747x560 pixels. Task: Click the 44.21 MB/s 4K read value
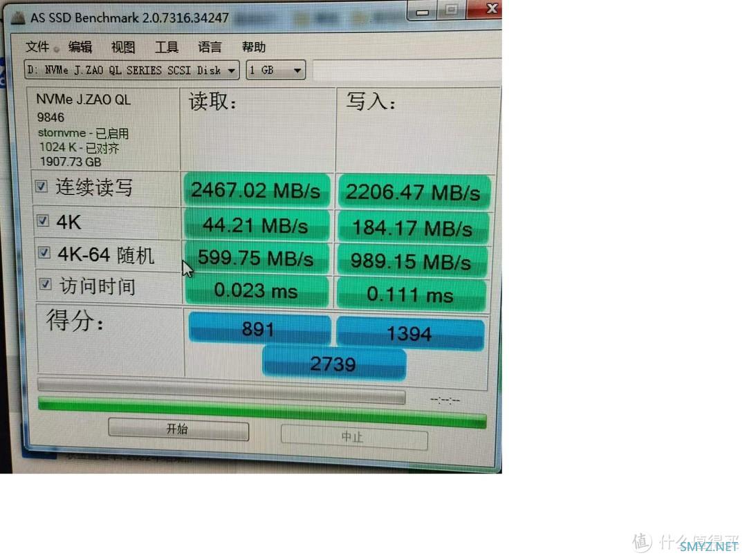[257, 225]
